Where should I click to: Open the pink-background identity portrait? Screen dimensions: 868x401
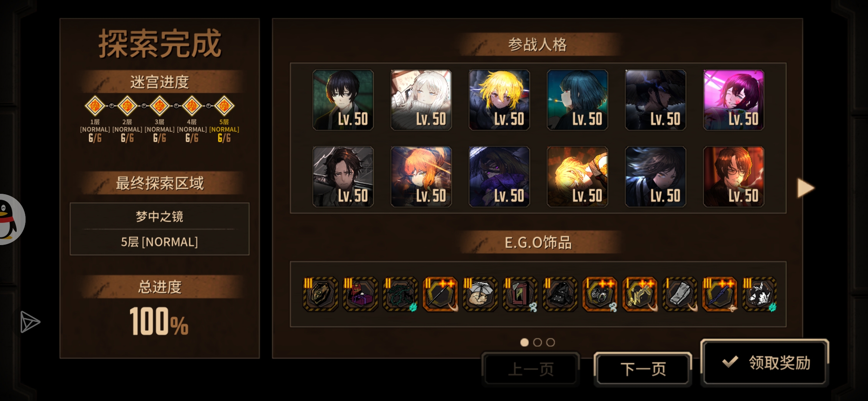point(734,100)
